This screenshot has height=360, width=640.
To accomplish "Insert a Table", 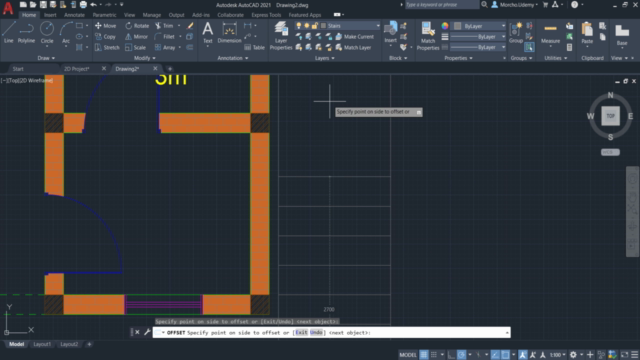I will [255, 48].
